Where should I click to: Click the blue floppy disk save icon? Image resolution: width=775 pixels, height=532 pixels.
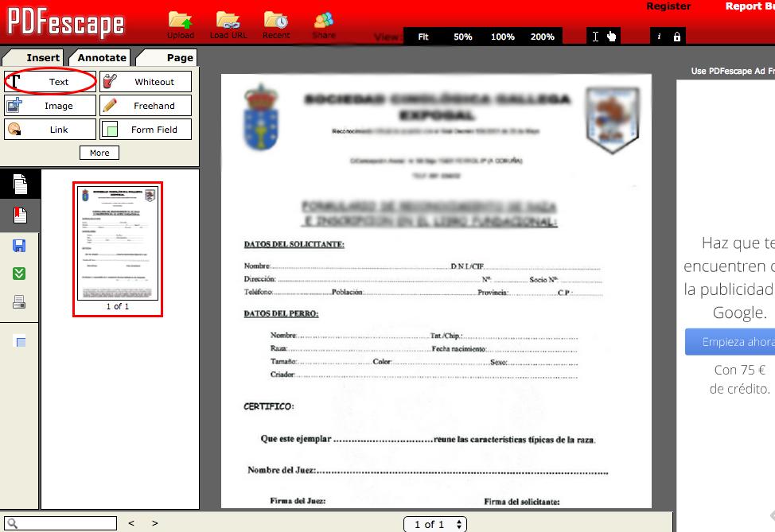[20, 246]
